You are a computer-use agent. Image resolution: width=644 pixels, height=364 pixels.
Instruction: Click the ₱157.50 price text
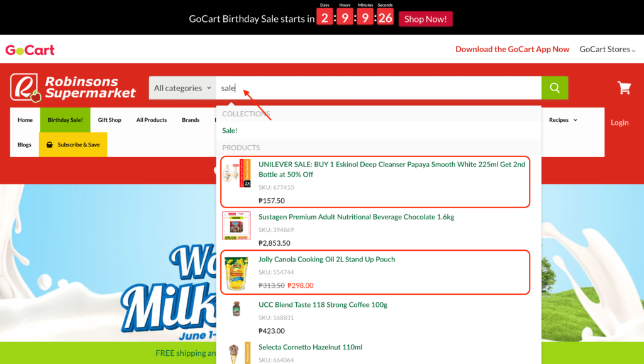tap(272, 201)
